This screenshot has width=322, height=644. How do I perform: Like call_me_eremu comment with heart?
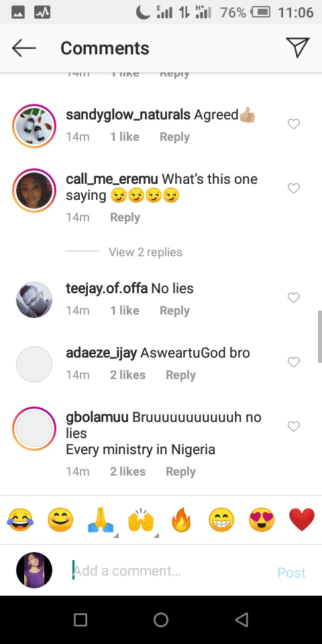tap(294, 188)
